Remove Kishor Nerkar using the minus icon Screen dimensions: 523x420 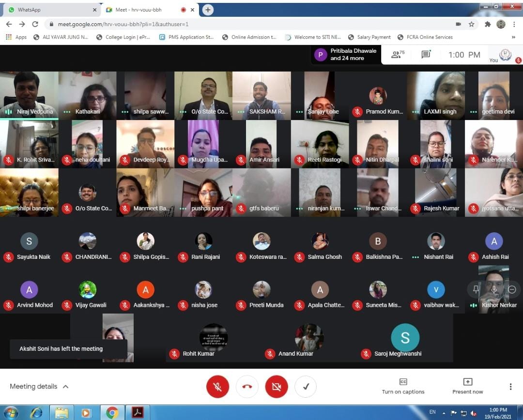point(512,289)
